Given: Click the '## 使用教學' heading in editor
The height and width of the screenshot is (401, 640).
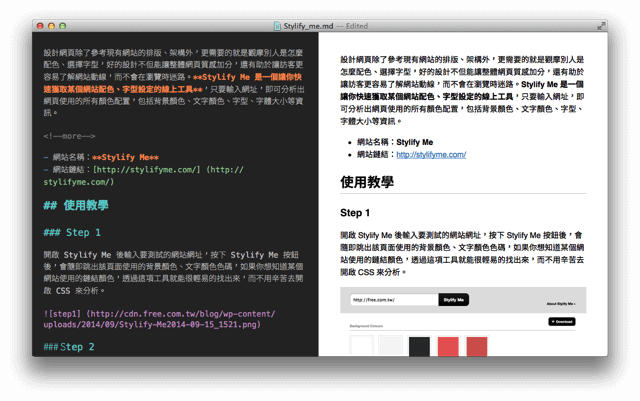Looking at the screenshot, I should point(76,205).
